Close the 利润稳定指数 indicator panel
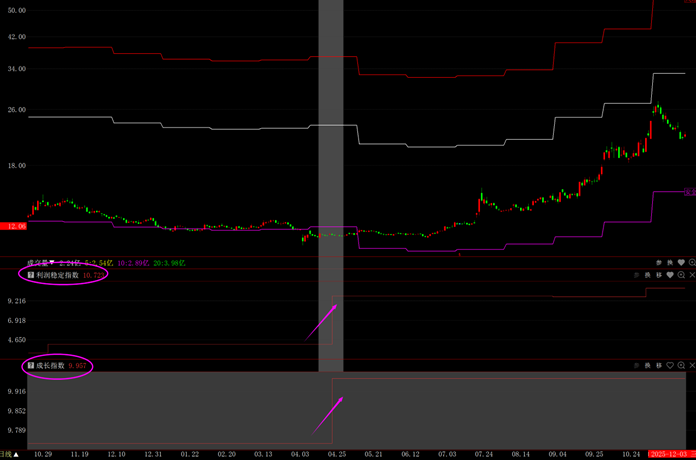The image size is (696, 460). [x=691, y=274]
